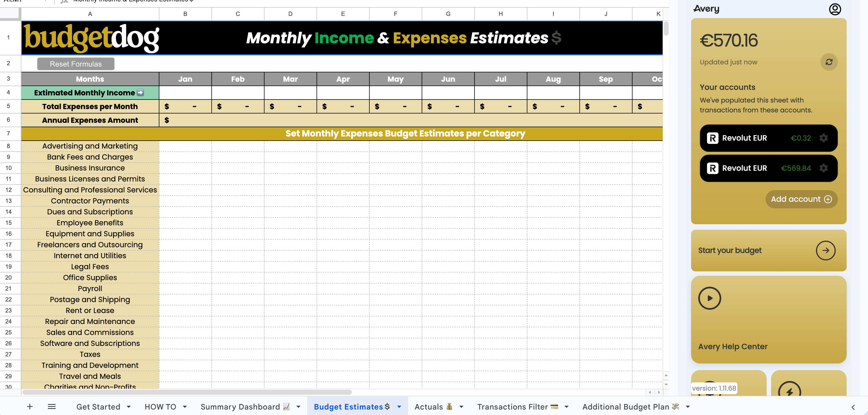
Task: Select the Bank Fees and Charges cell
Action: (x=90, y=157)
